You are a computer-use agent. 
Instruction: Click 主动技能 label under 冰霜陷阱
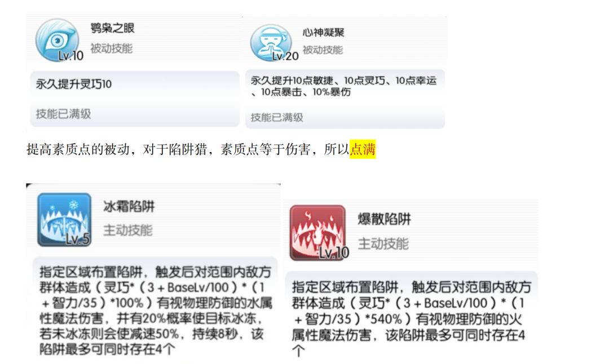[128, 230]
